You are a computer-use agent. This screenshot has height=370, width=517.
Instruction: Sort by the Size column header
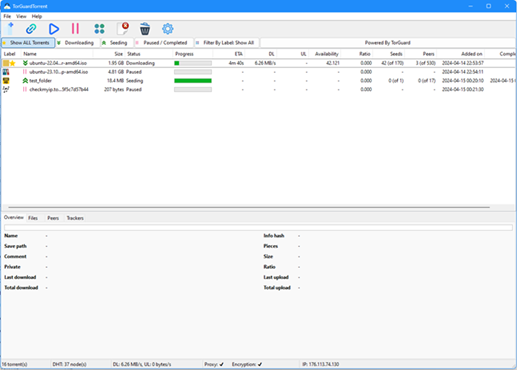coord(109,54)
